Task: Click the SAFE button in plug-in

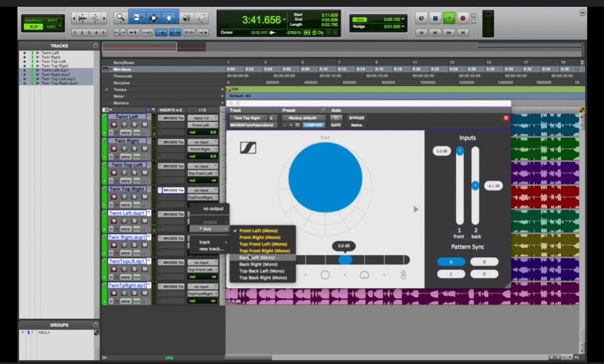Action: [336, 125]
